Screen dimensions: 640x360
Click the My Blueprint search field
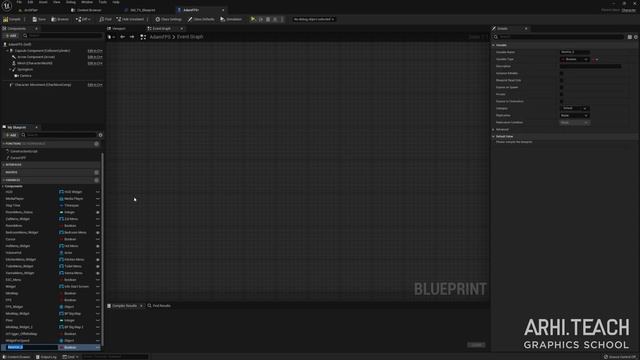58,135
